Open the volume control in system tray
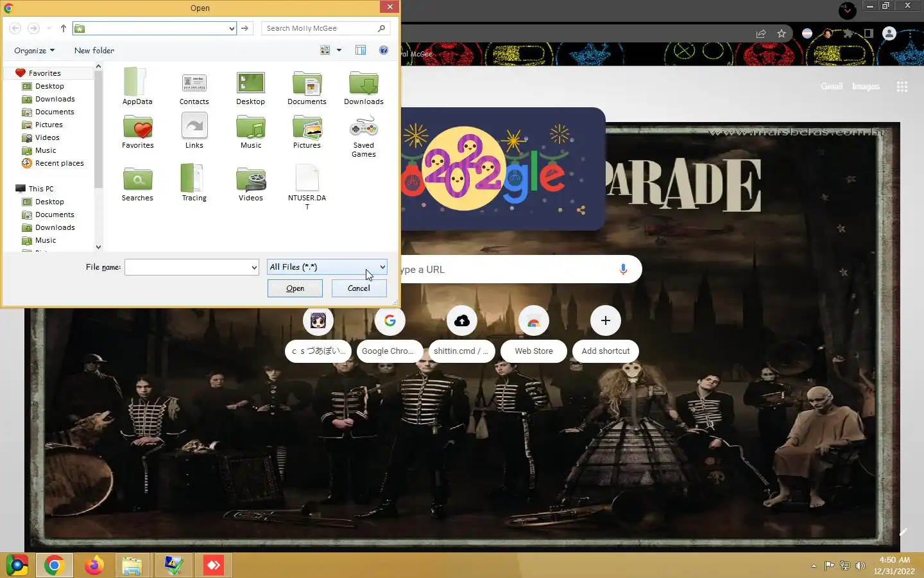Screen dimensions: 924x578 [x=860, y=566]
